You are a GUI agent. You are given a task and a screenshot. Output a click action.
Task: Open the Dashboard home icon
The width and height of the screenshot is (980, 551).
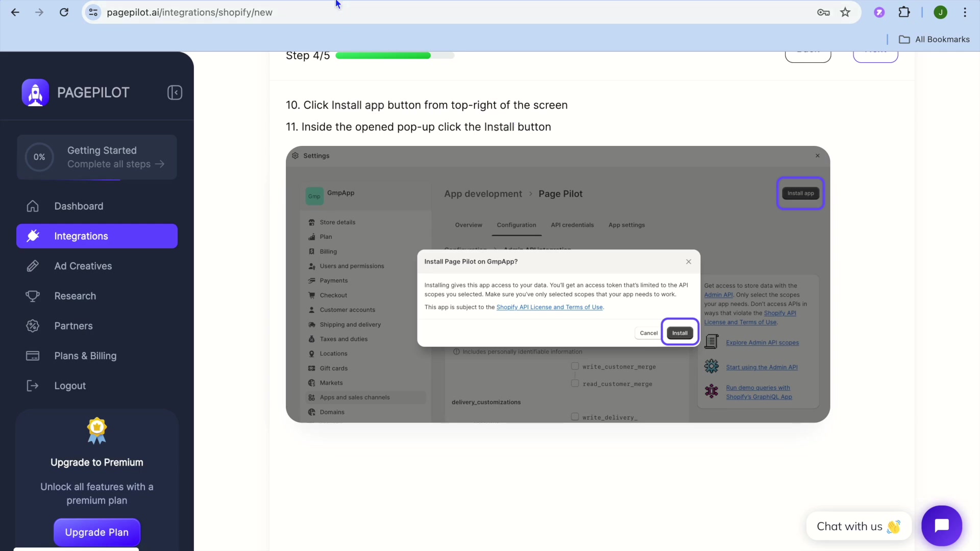pos(33,206)
